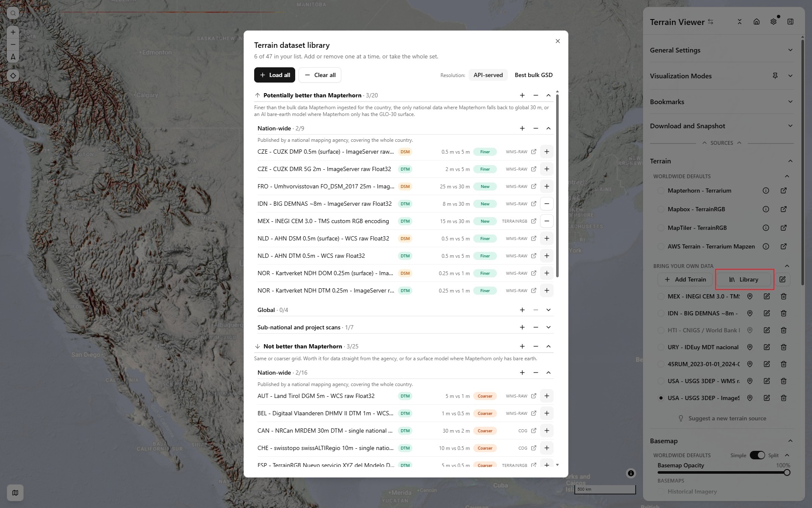Add AUT - Land Tirol DGM 5m dataset
Viewport: 812px width, 508px height.
click(547, 396)
